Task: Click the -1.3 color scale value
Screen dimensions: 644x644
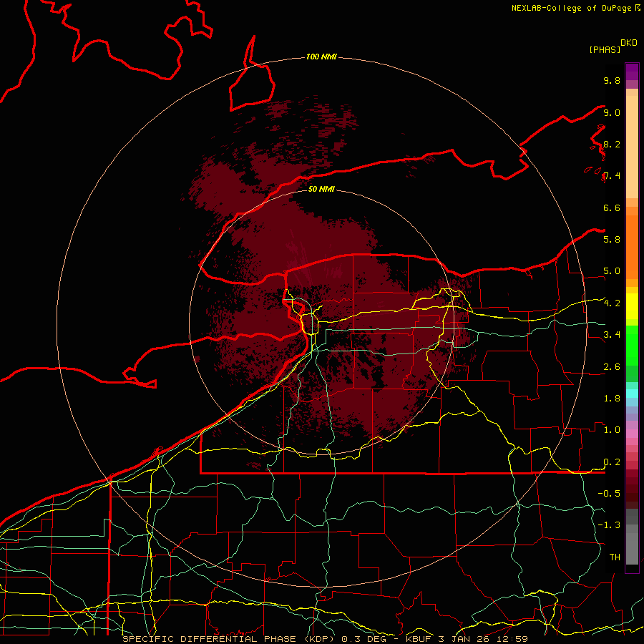Action: click(x=609, y=525)
